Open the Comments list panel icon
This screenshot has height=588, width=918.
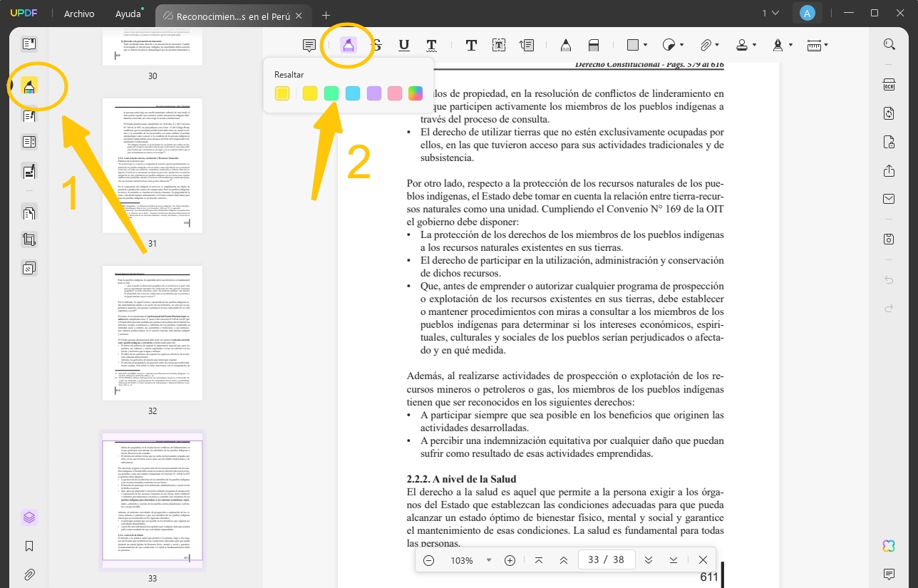[889, 574]
